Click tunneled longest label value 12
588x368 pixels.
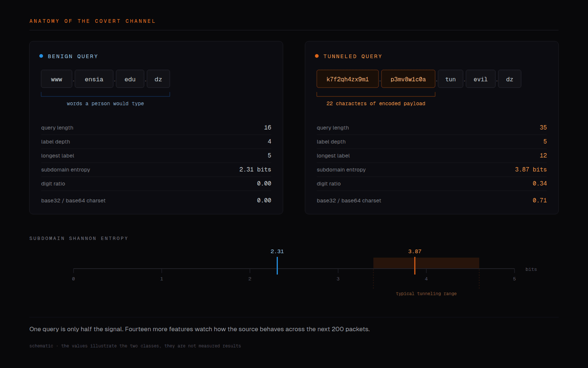543,155
